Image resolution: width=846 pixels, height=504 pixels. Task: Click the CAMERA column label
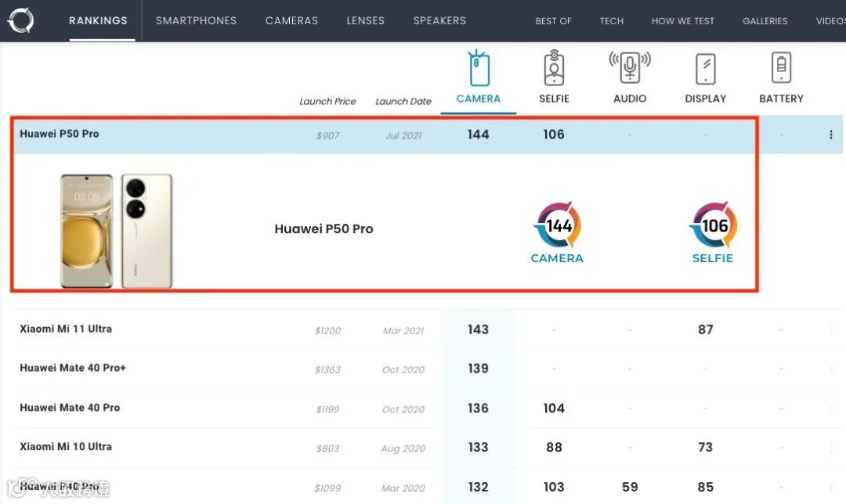click(x=479, y=99)
